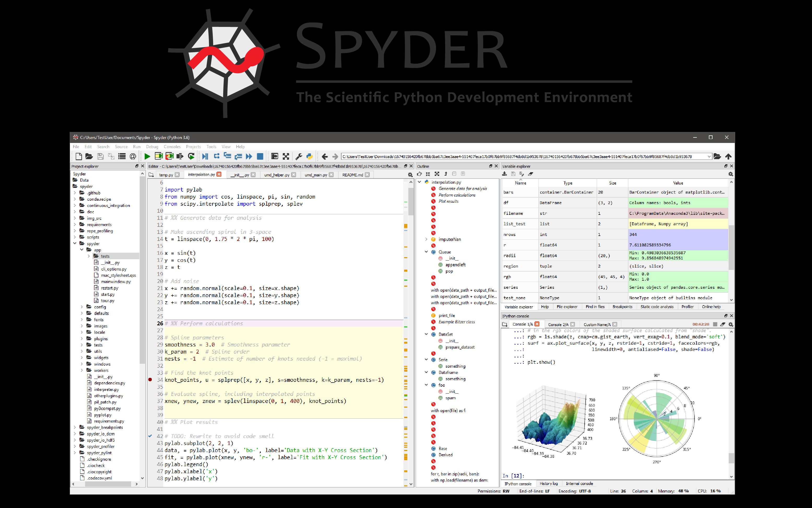Screen dimensions: 812x508
Task: Switch to the umd_helper.py editor tab
Action: pyautogui.click(x=276, y=175)
